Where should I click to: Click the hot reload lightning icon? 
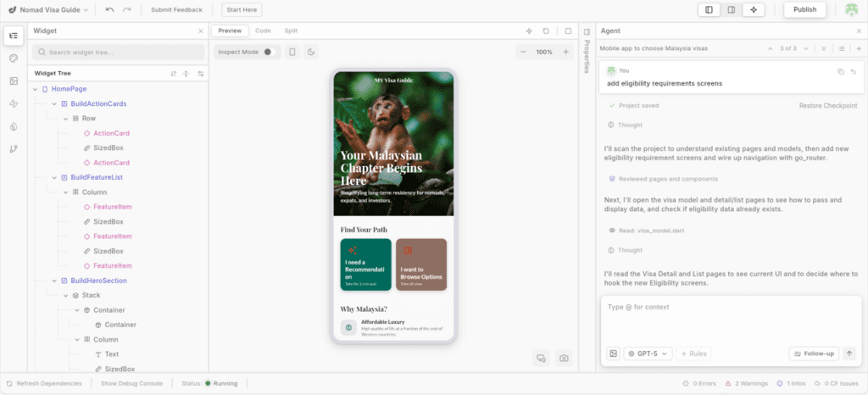tap(529, 31)
